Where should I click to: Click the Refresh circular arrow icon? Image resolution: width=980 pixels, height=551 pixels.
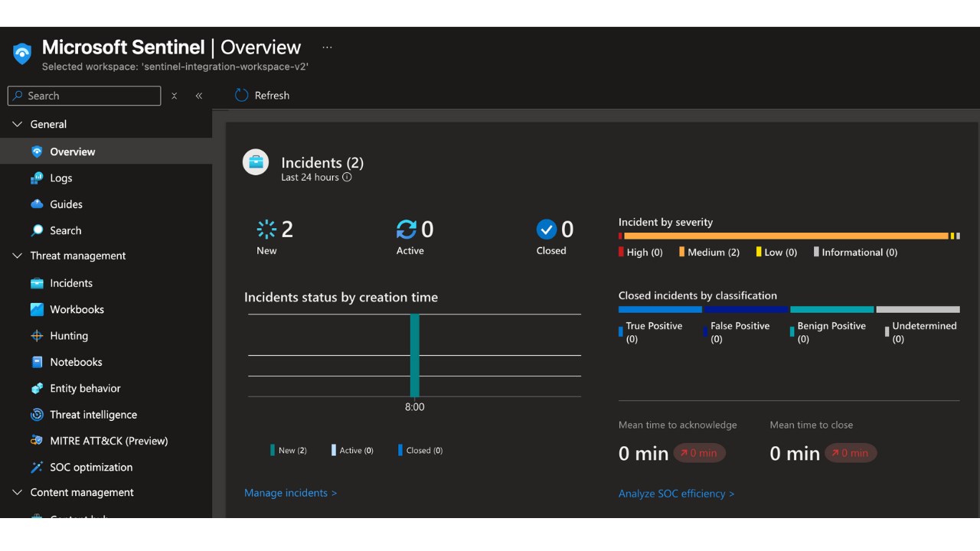click(x=241, y=96)
